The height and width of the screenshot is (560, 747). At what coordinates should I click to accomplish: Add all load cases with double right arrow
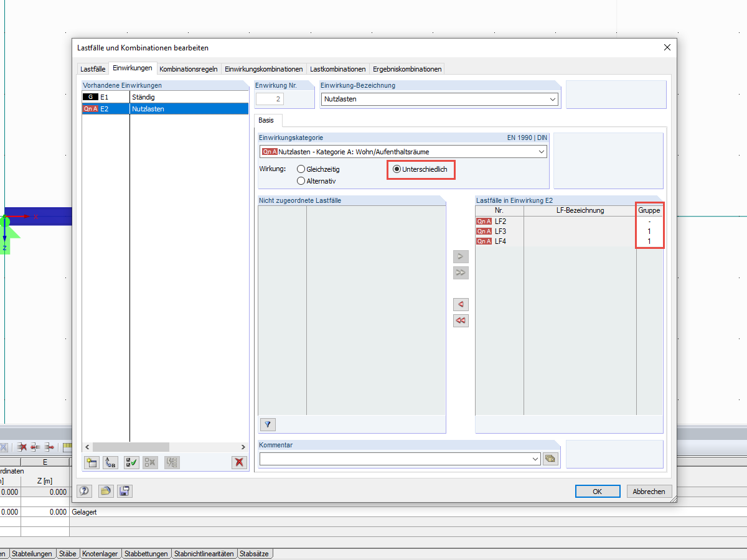461,273
